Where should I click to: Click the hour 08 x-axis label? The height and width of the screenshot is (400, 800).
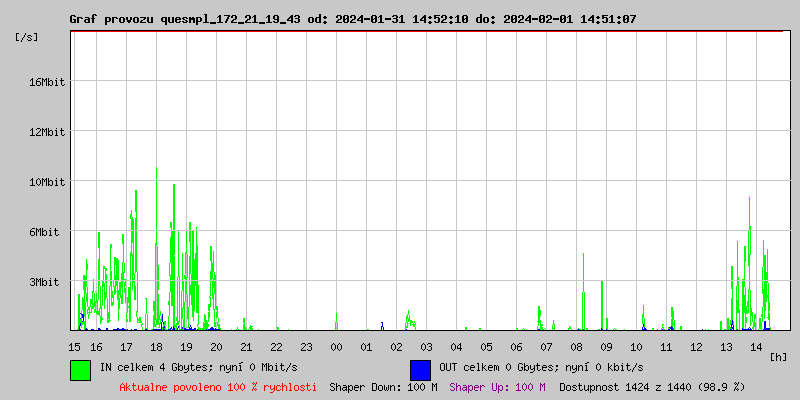click(x=577, y=347)
